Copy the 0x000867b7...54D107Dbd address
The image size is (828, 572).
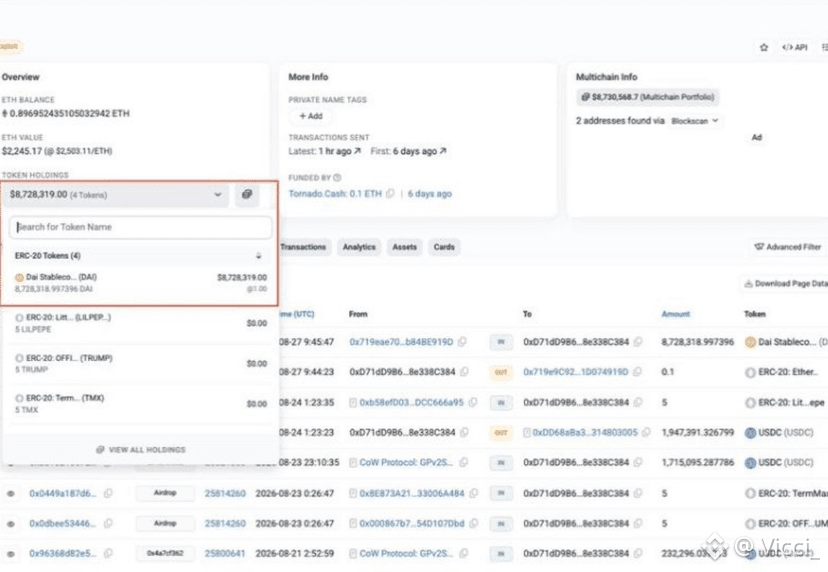[474, 524]
